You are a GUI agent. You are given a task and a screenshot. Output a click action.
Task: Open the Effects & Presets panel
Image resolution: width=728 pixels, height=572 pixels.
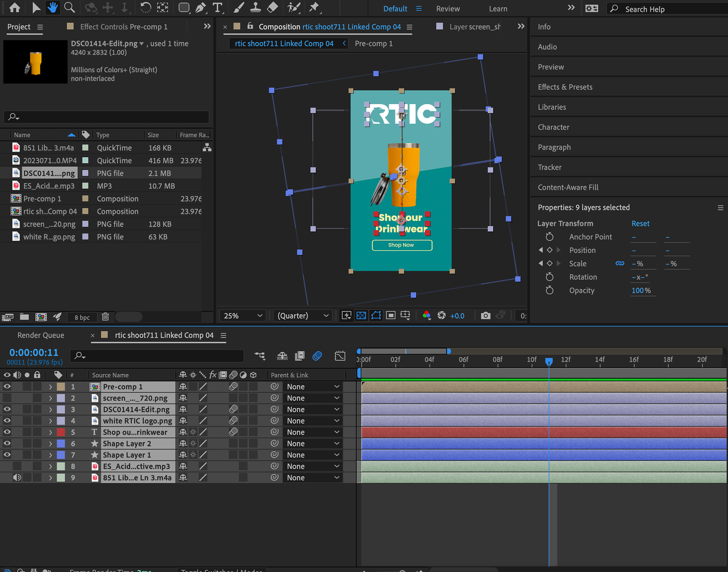click(x=565, y=87)
